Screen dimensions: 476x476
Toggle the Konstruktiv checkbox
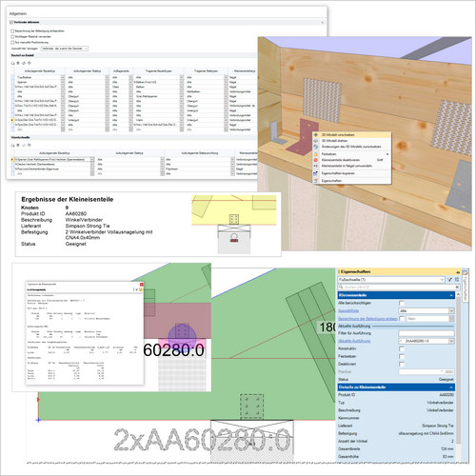click(402, 348)
